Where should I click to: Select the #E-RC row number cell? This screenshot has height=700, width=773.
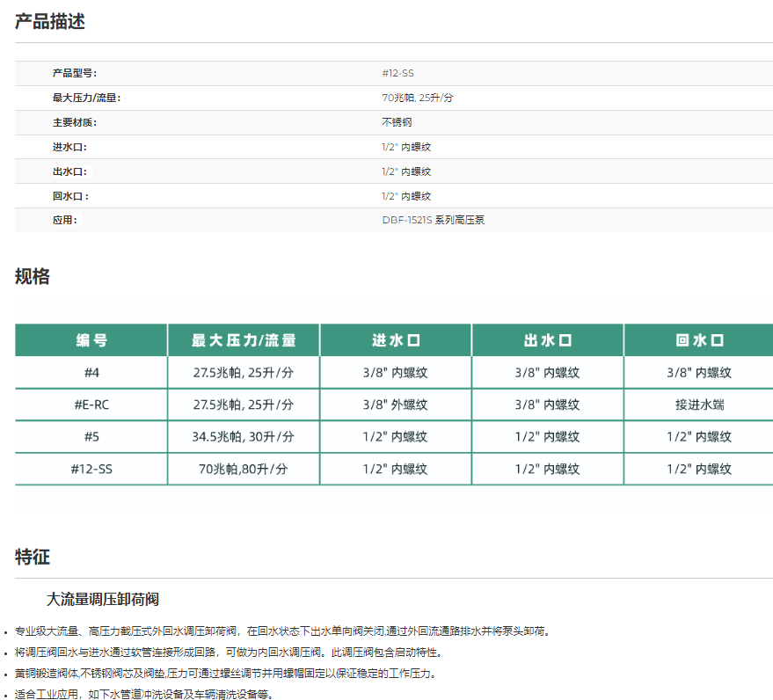pos(91,405)
